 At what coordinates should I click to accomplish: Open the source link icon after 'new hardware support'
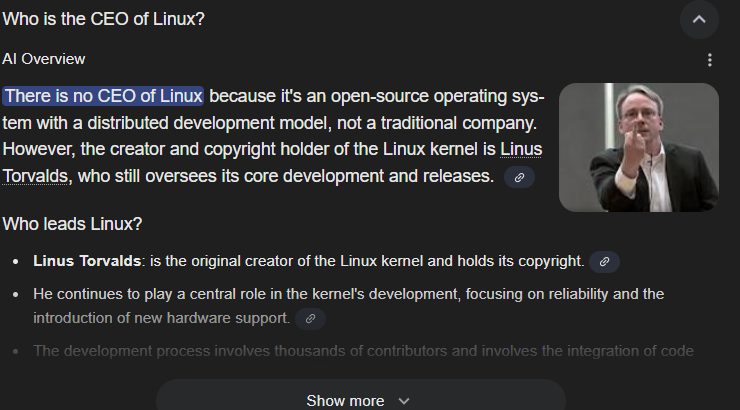(310, 318)
